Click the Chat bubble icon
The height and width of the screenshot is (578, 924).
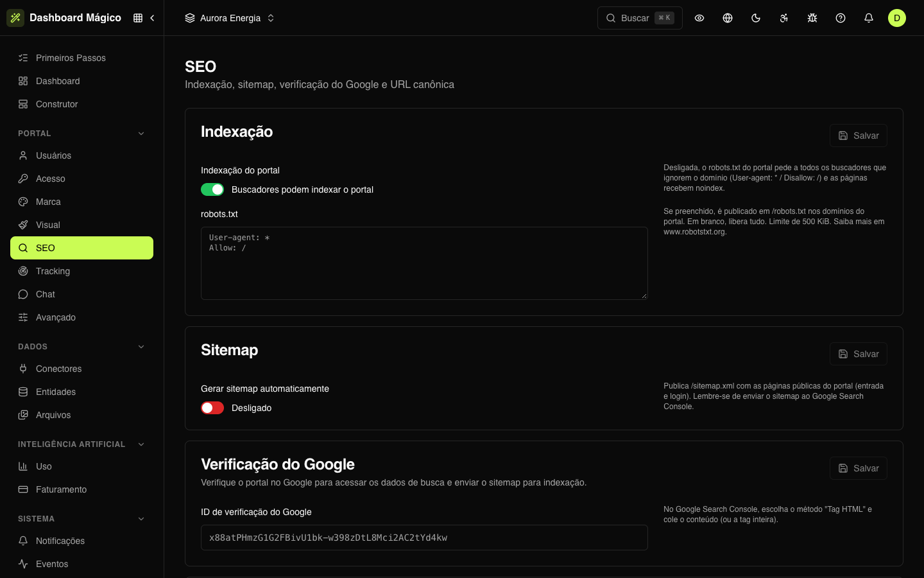point(23,294)
